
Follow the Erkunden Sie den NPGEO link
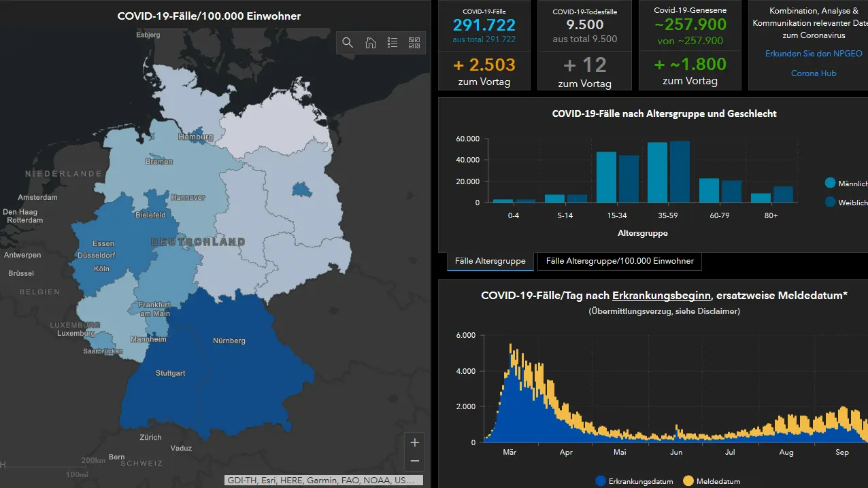814,54
